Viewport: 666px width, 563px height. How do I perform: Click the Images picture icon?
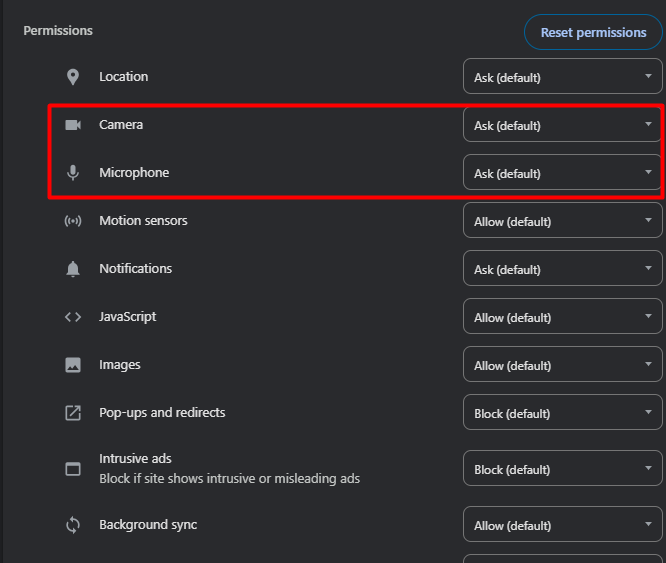(x=73, y=365)
